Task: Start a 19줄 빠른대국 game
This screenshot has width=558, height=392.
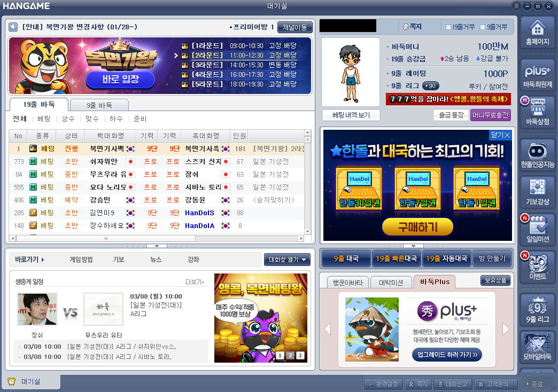Action: (x=396, y=258)
